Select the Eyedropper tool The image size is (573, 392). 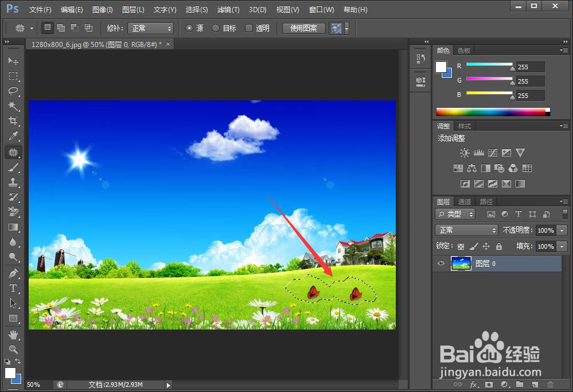coord(13,136)
